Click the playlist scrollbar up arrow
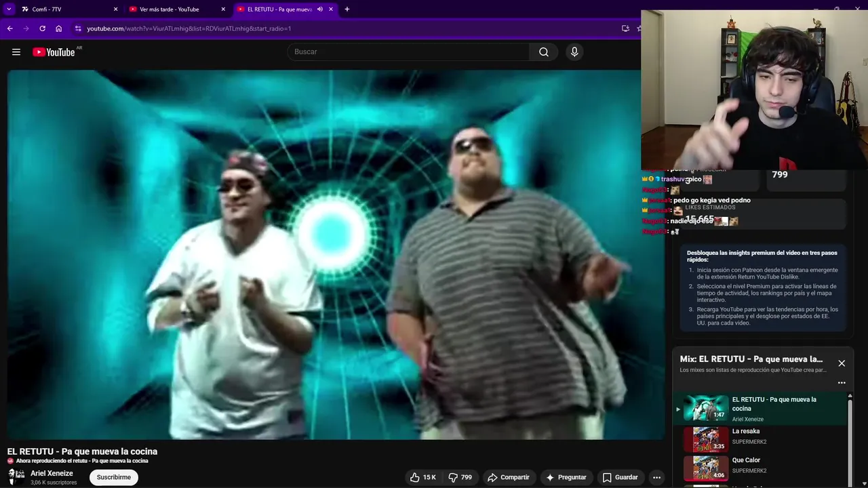This screenshot has height=488, width=868. (850, 396)
